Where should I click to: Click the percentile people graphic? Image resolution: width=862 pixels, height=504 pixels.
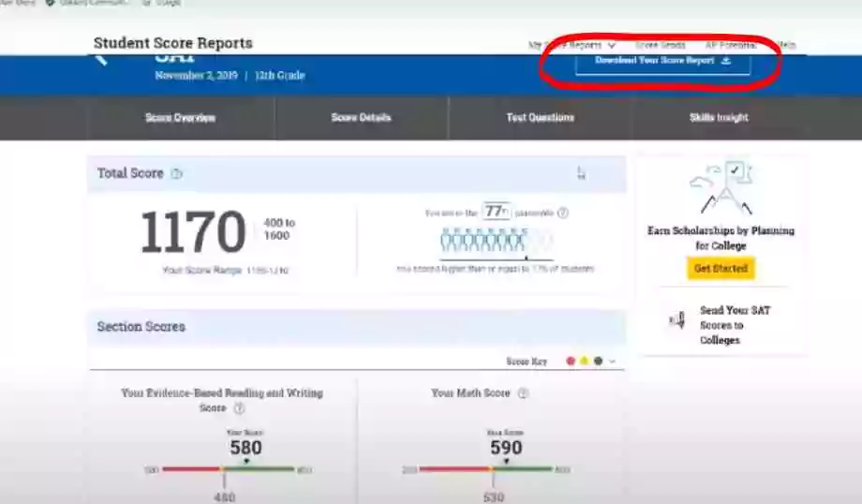pyautogui.click(x=483, y=242)
